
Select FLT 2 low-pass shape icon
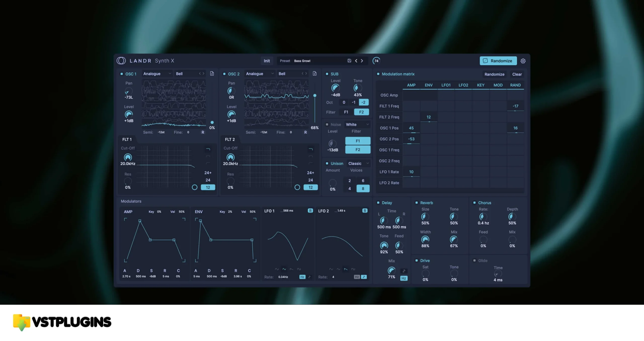[x=311, y=150]
